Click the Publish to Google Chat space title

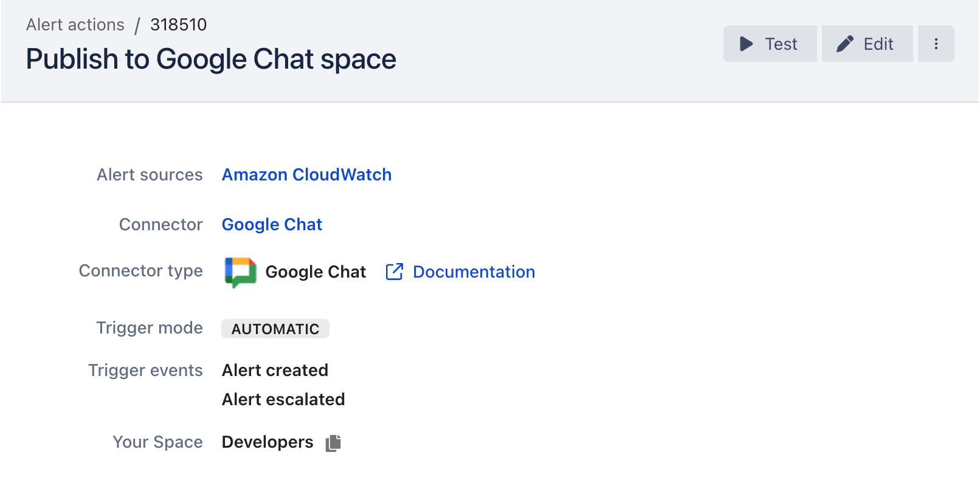(211, 60)
